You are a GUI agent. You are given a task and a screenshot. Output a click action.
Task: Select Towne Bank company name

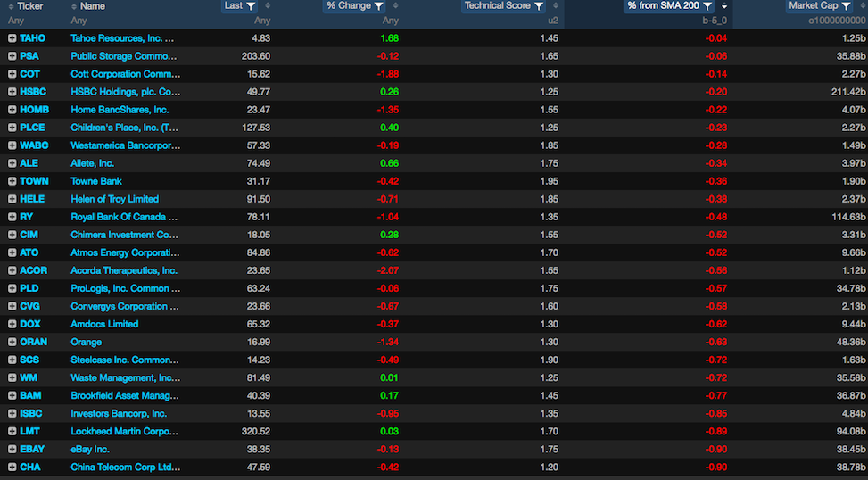96,181
